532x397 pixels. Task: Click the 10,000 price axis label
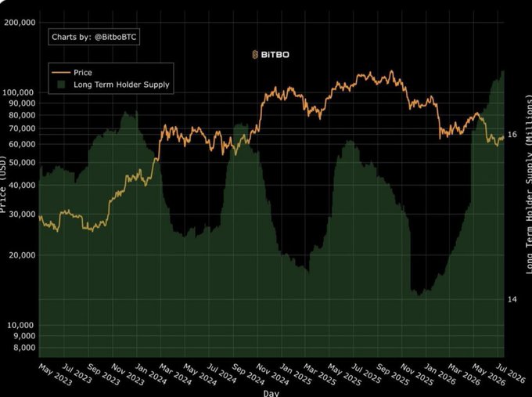pos(21,325)
